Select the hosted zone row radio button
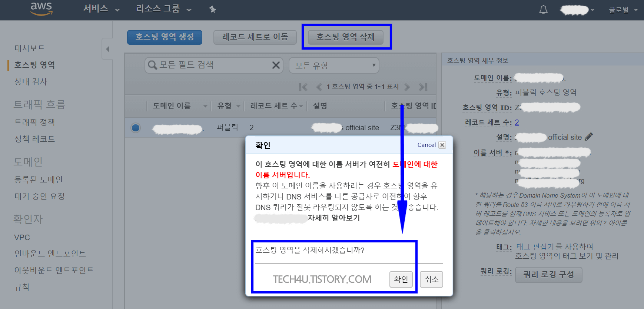The height and width of the screenshot is (309, 644). point(136,128)
